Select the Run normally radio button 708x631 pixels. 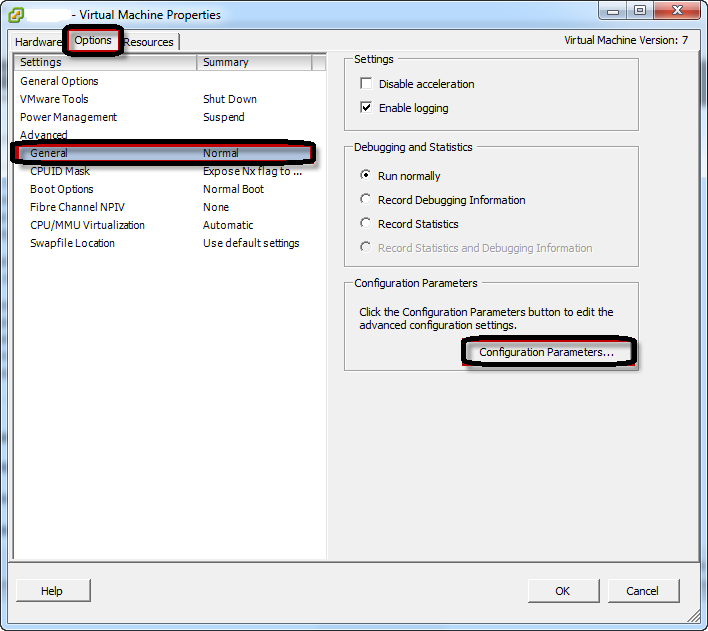pyautogui.click(x=366, y=176)
